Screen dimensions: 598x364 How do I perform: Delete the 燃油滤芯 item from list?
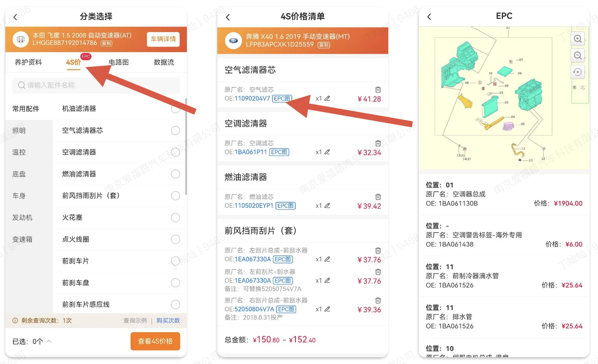point(378,197)
